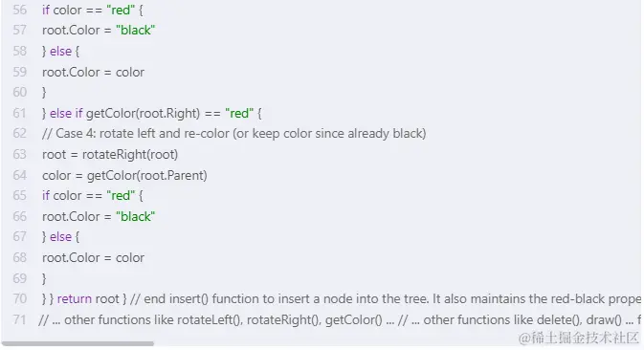
Task: Click the closing brace on line 69
Action: click(x=44, y=278)
